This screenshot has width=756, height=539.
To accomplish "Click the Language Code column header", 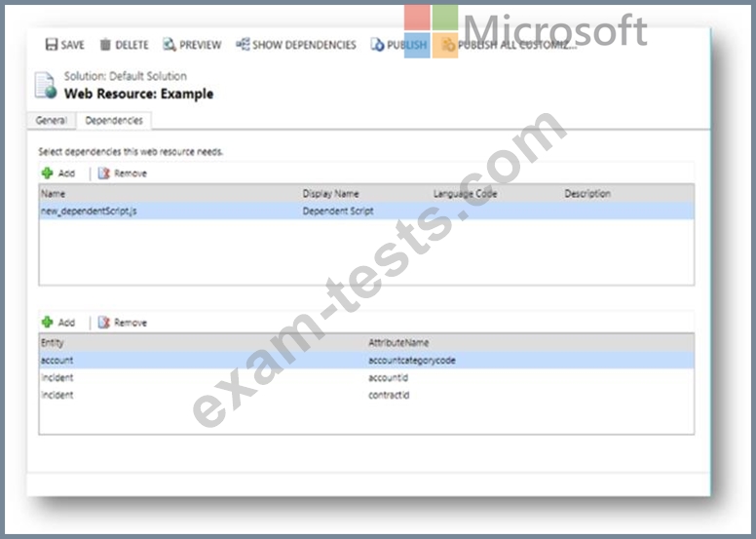I will coord(466,193).
